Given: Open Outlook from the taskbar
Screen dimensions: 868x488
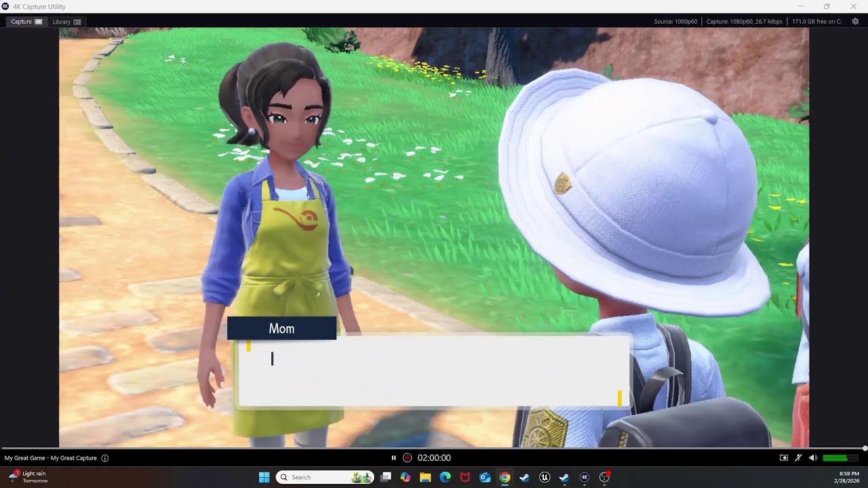Looking at the screenshot, I should (x=485, y=477).
